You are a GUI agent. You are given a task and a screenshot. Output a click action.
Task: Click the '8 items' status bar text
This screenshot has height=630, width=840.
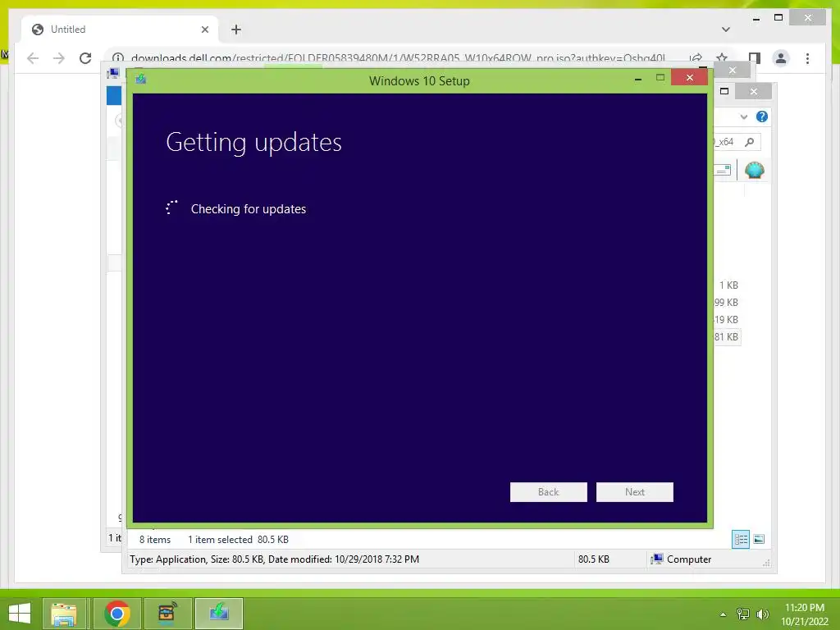click(x=155, y=540)
